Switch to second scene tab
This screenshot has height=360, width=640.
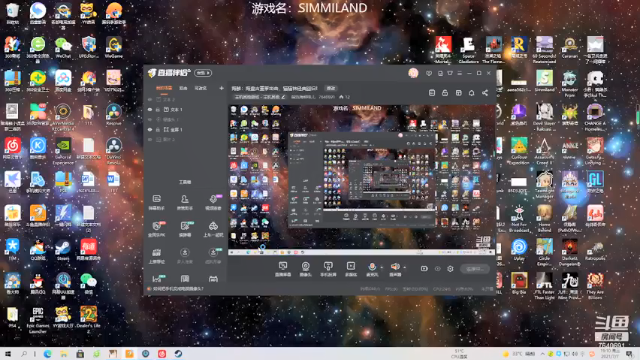pos(183,88)
